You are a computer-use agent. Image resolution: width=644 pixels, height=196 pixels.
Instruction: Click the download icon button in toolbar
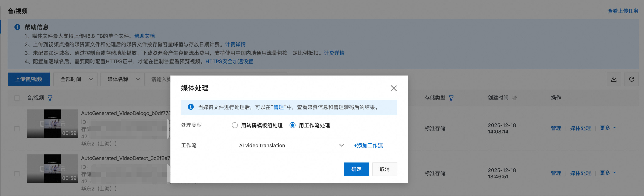[x=614, y=79]
